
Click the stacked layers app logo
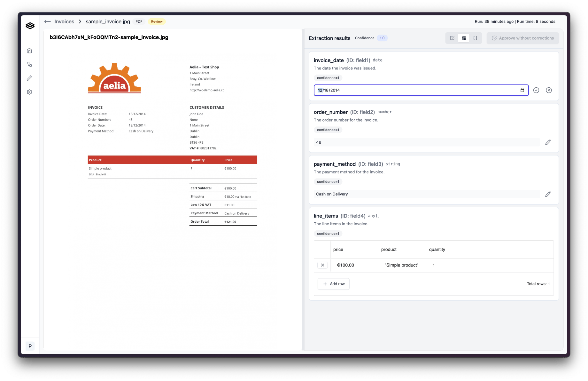[x=30, y=26]
